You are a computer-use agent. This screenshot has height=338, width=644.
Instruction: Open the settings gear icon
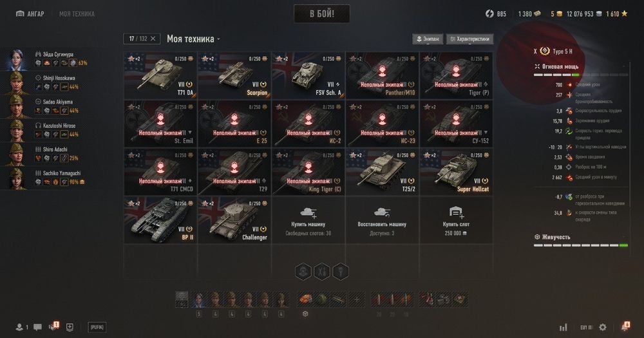(603, 327)
